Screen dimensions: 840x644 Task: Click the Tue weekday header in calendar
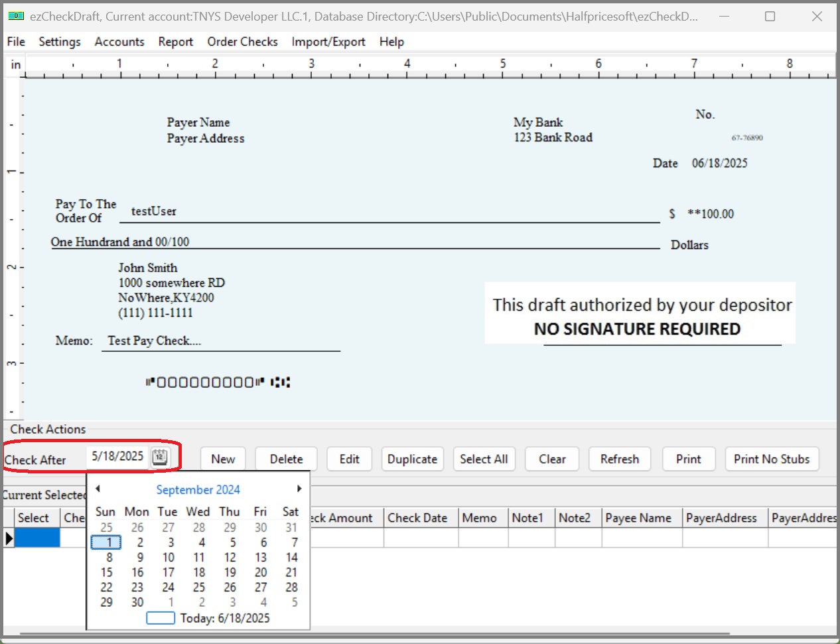167,512
